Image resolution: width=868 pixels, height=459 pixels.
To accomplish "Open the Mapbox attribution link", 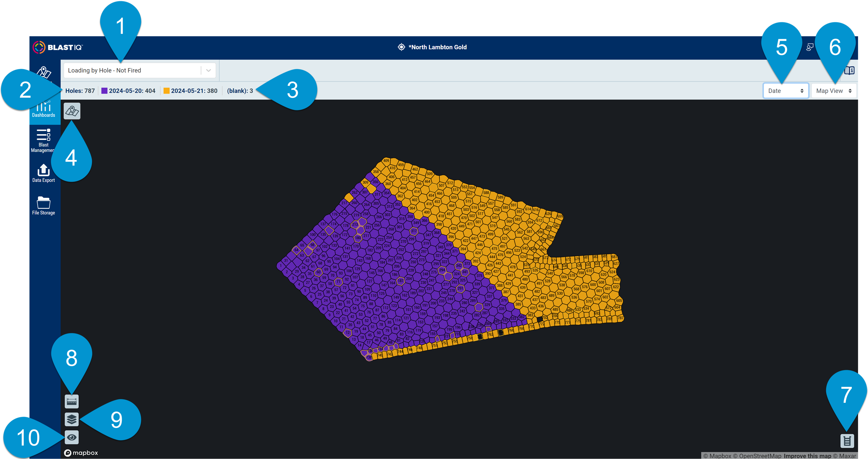I will [x=717, y=456].
